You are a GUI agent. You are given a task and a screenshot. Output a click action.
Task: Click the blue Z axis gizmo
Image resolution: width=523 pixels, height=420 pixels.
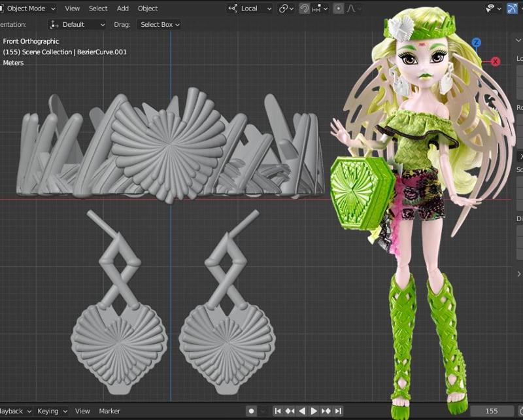(x=477, y=43)
